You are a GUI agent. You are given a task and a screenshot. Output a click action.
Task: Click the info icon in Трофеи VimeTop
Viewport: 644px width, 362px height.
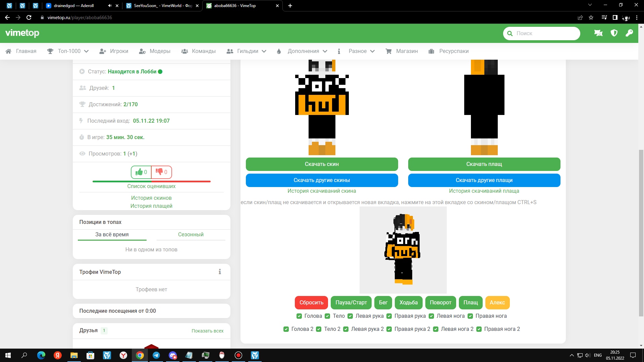(220, 272)
